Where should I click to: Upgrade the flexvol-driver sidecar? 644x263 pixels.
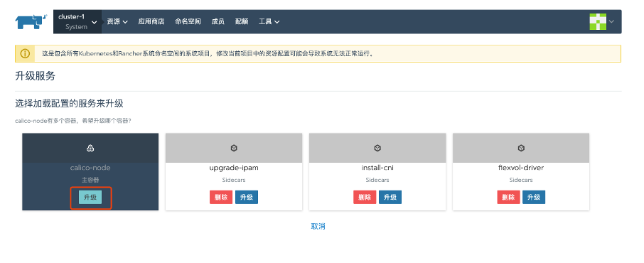click(x=534, y=198)
